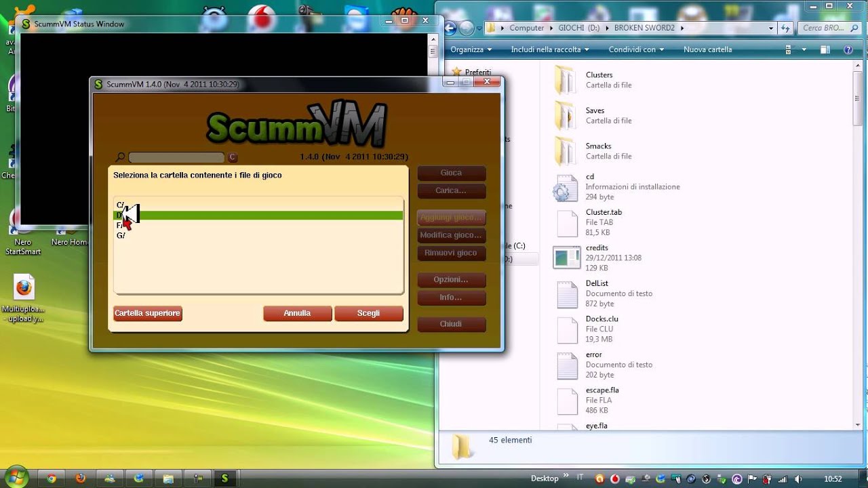Expand the arrow after BROKEN SWORD2 breadcrumb

click(x=682, y=28)
